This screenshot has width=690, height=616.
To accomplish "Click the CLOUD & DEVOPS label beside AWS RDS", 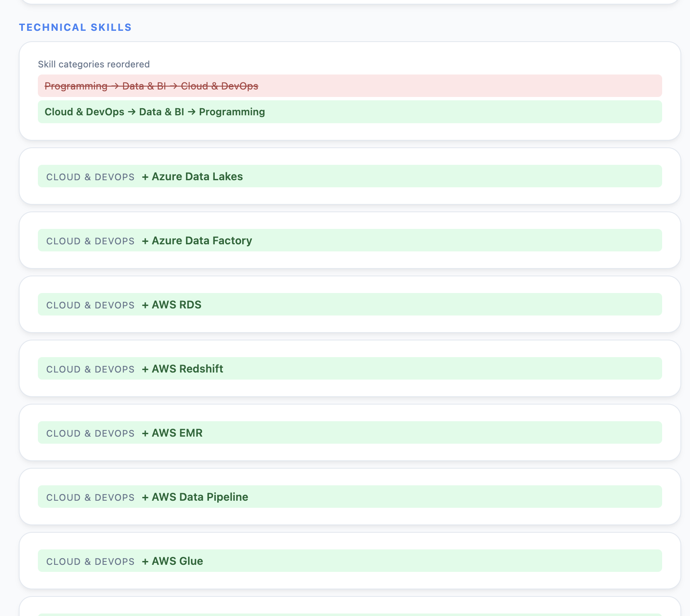I will pos(90,305).
